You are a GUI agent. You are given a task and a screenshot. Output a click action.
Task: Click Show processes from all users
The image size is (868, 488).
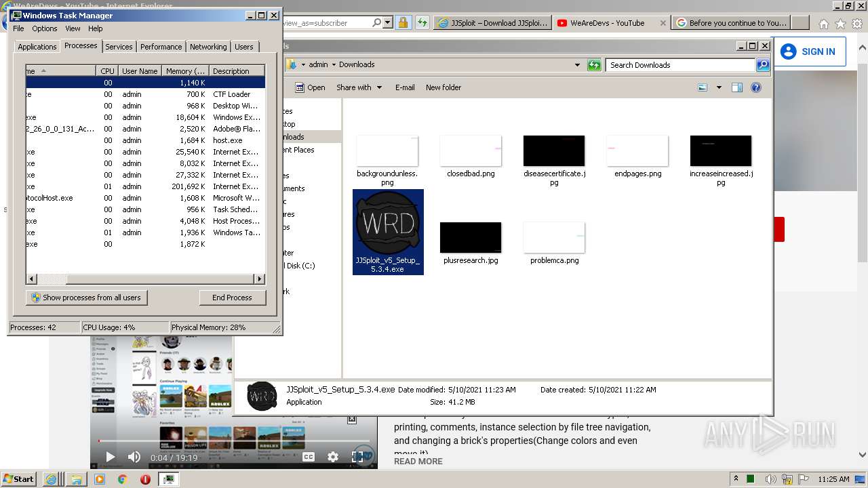tap(87, 298)
